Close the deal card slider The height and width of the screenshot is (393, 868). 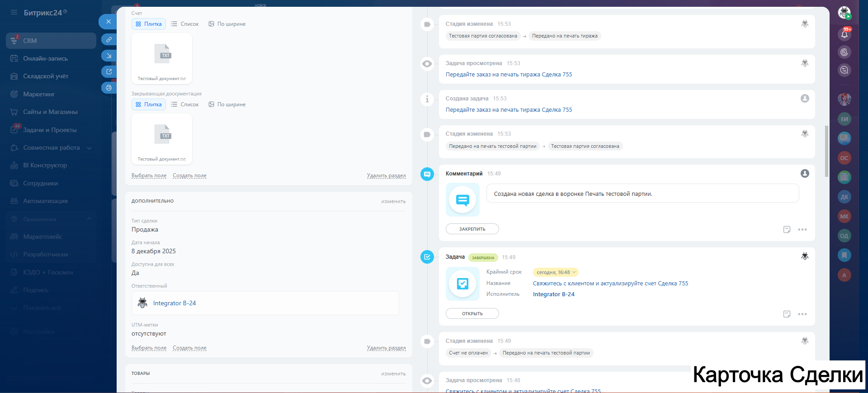pyautogui.click(x=108, y=21)
